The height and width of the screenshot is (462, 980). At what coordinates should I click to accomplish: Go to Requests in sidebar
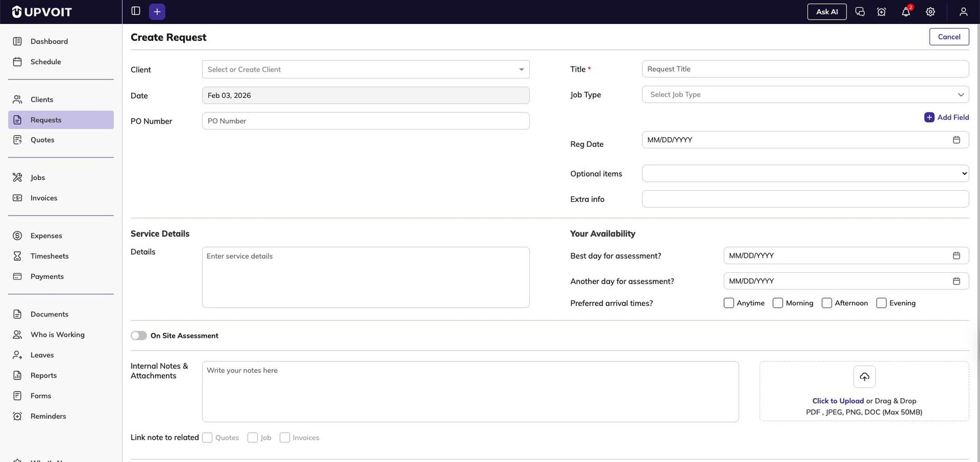(x=61, y=120)
